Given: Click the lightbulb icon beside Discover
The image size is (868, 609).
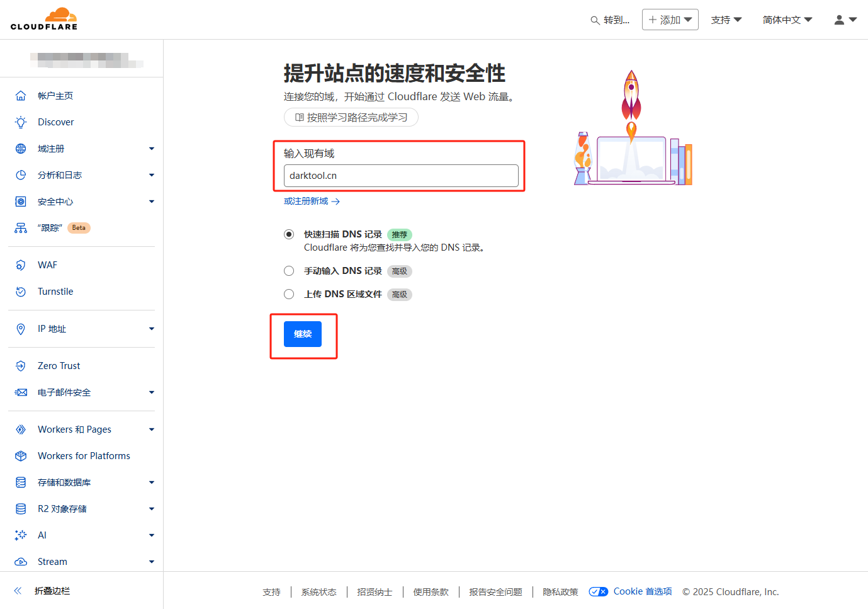Looking at the screenshot, I should click(x=21, y=122).
